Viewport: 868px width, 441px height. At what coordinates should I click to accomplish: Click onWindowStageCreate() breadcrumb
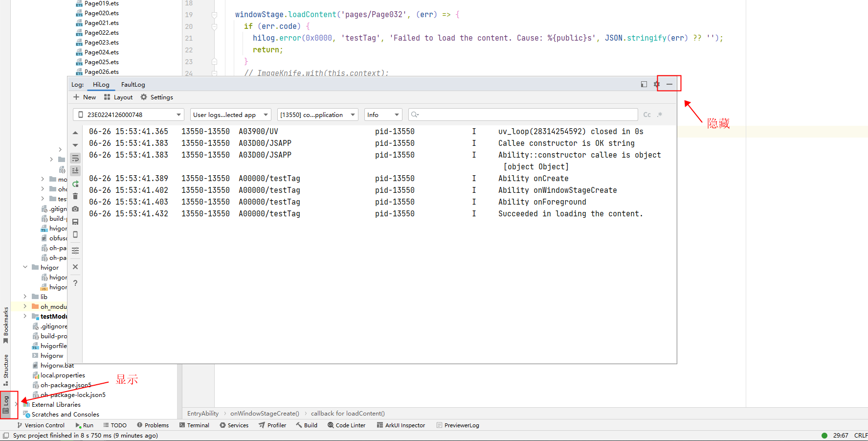coord(265,414)
